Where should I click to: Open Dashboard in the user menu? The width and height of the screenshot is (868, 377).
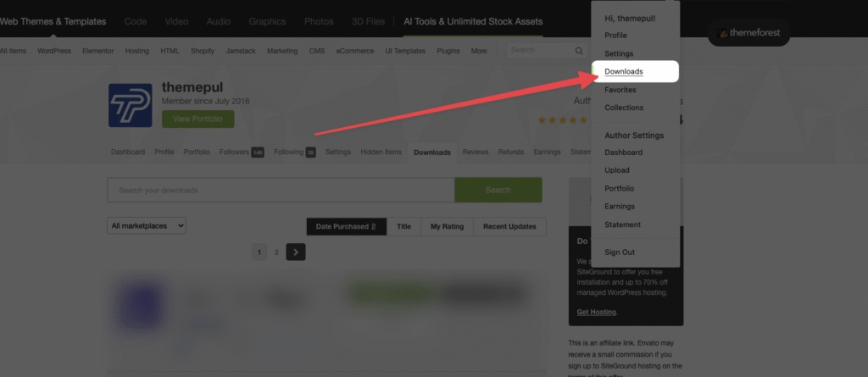pyautogui.click(x=623, y=152)
